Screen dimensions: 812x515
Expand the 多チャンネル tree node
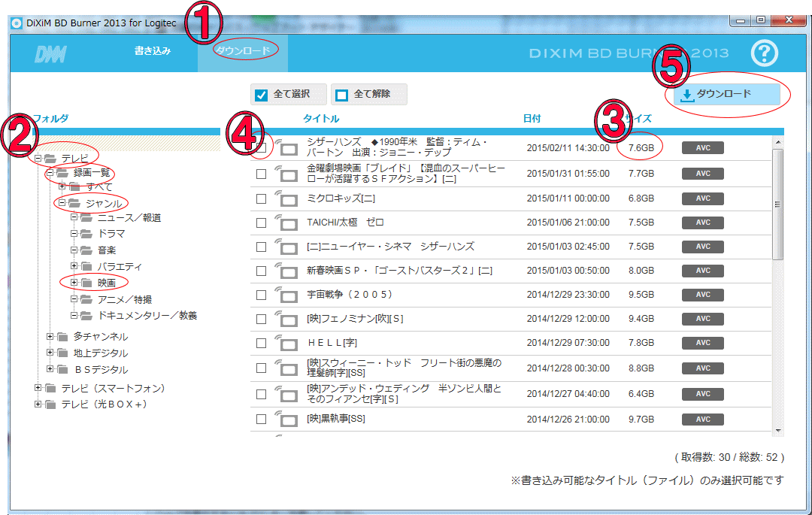(50, 336)
